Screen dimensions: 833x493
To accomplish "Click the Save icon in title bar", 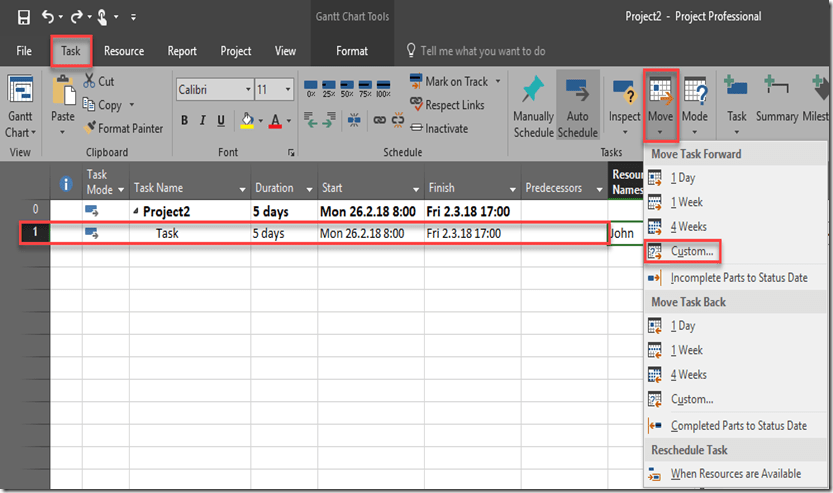I will tap(23, 17).
